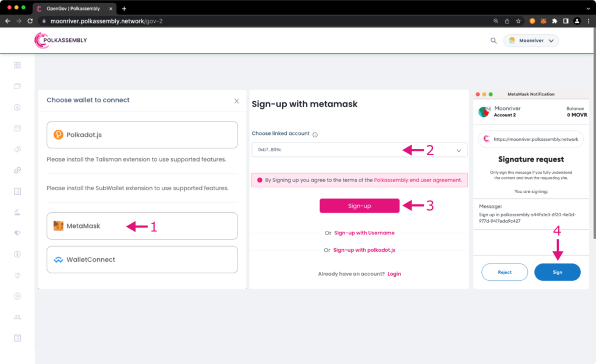Click the 'Account 2' label in MetaMask
The height and width of the screenshot is (364, 596).
point(505,115)
